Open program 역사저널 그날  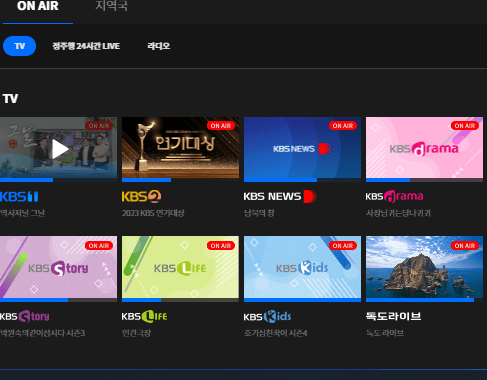click(x=22, y=213)
